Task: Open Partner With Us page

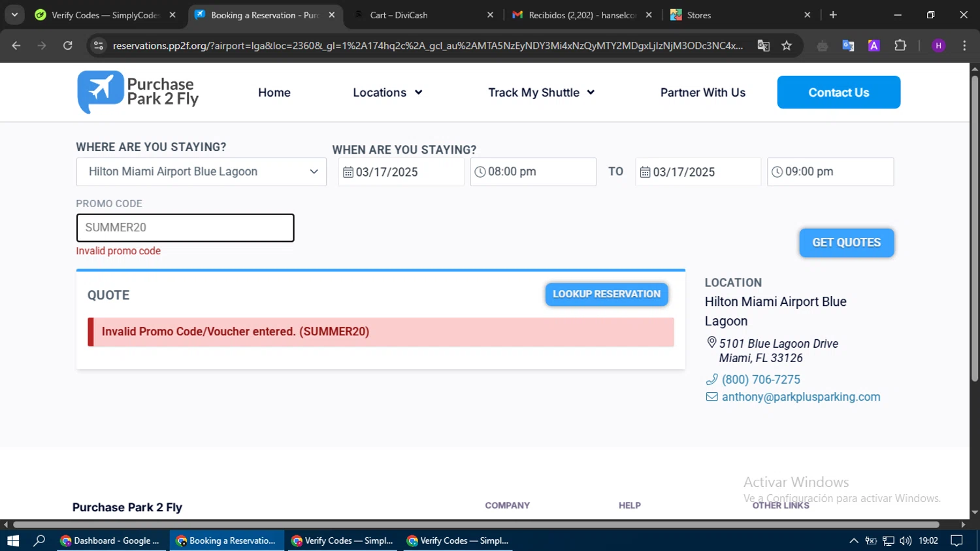Action: 703,93
